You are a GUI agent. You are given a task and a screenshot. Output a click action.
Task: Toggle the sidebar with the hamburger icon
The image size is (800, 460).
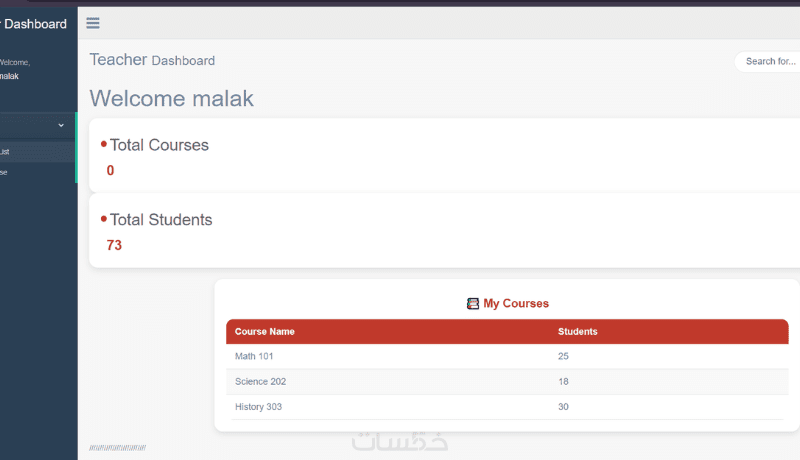[93, 23]
